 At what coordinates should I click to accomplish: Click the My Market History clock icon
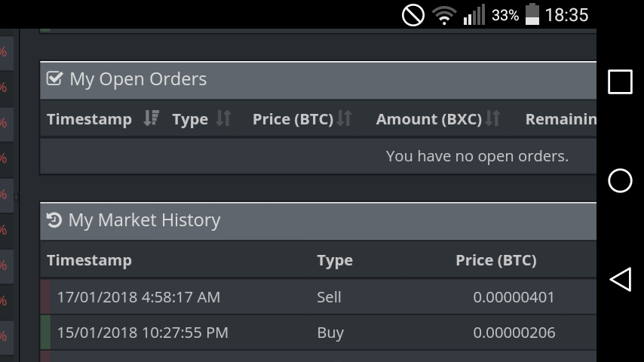pyautogui.click(x=54, y=219)
